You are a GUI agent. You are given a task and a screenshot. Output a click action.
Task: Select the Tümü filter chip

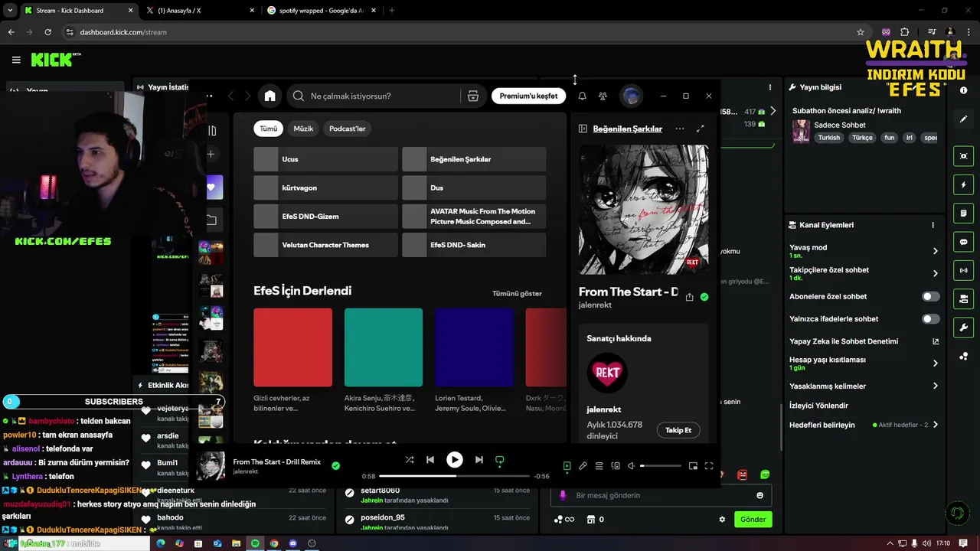coord(269,129)
